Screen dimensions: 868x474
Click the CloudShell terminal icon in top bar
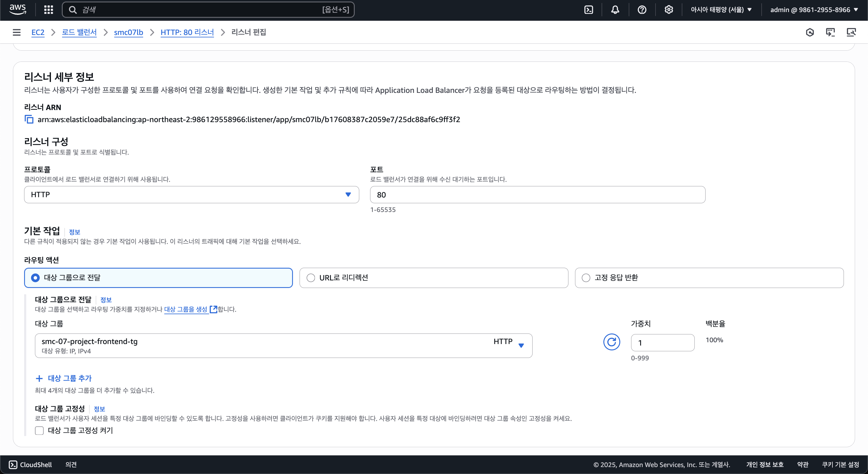(x=588, y=10)
